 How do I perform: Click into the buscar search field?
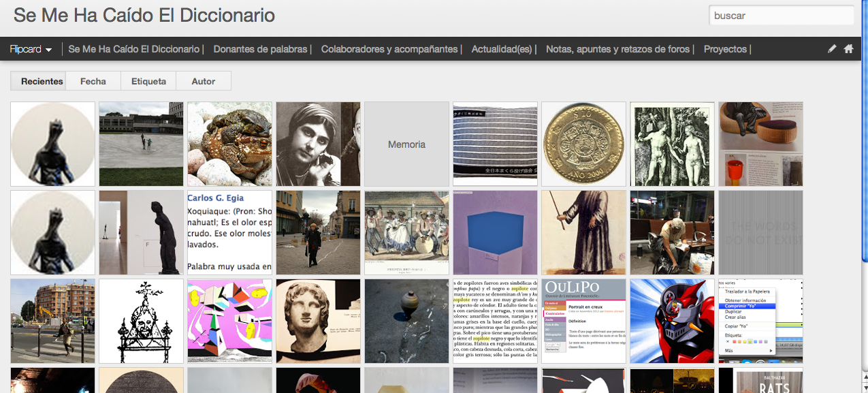780,16
